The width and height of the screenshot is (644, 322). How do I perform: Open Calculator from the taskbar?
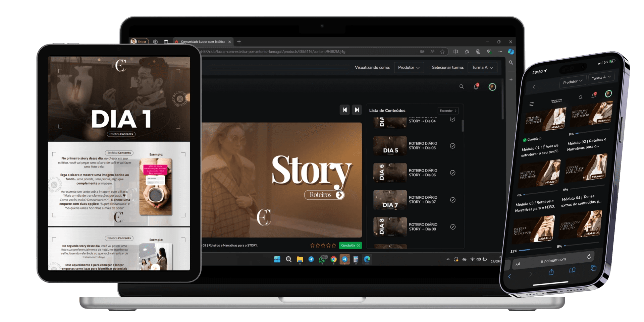point(356,259)
